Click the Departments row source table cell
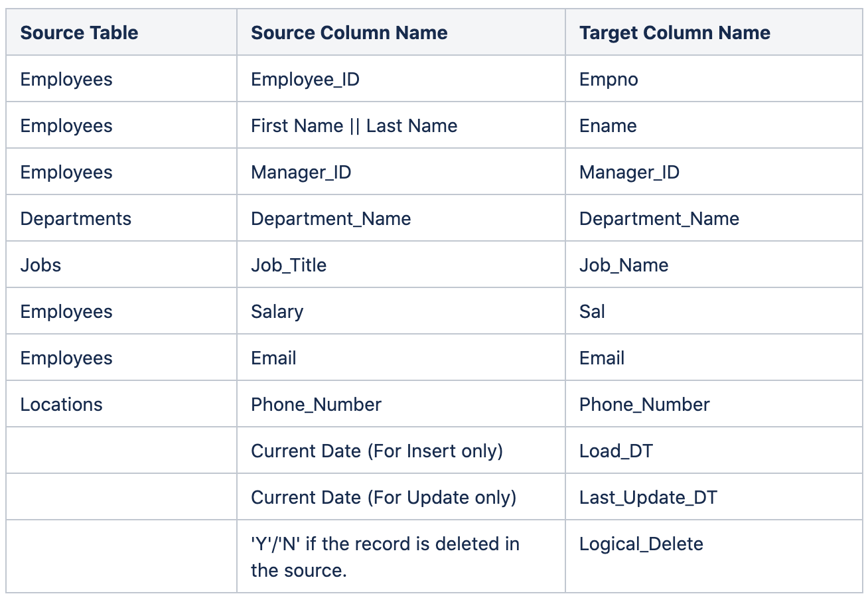 (75, 218)
